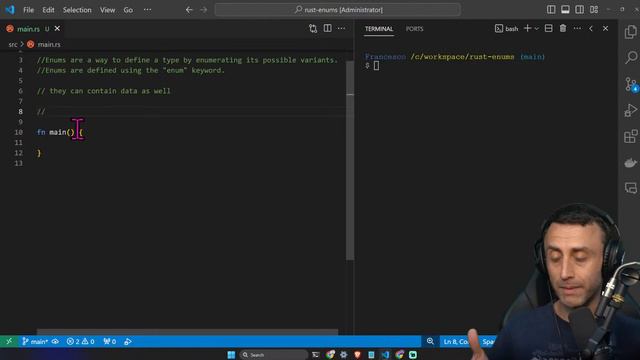Click the fn main() line of code
Screen dimensions: 640x360
click(x=60, y=132)
